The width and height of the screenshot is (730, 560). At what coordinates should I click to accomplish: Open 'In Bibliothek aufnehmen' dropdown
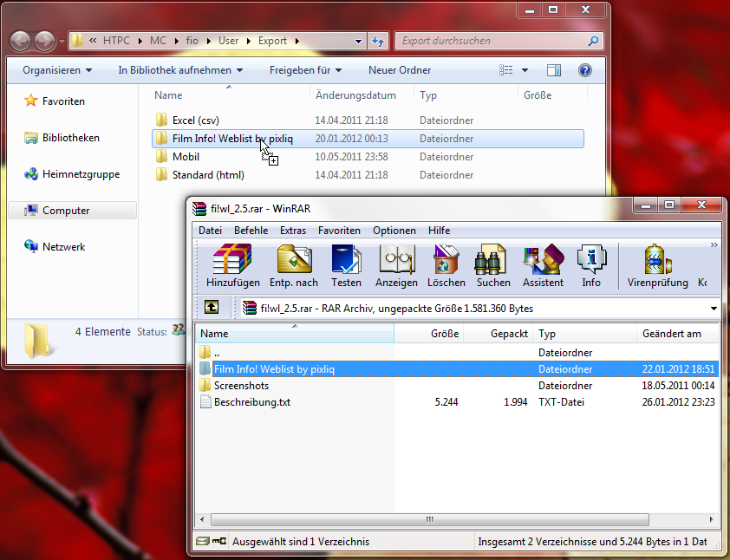(x=180, y=70)
